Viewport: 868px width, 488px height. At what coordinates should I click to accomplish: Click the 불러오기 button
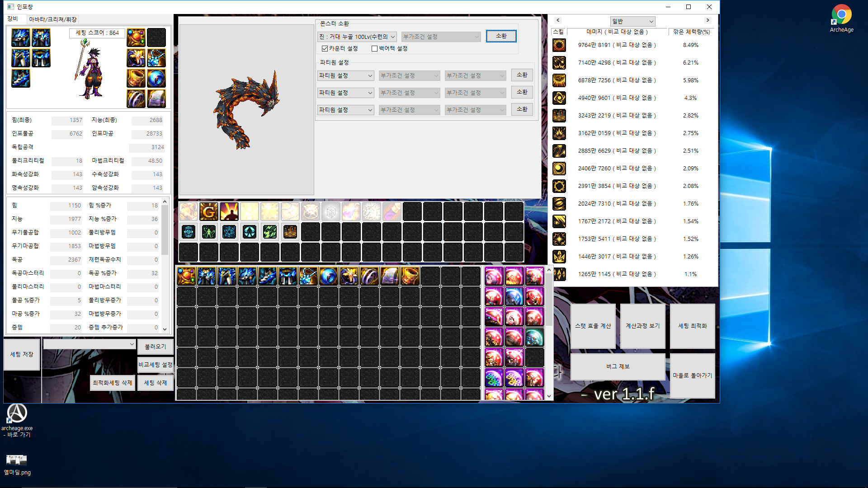coord(156,347)
